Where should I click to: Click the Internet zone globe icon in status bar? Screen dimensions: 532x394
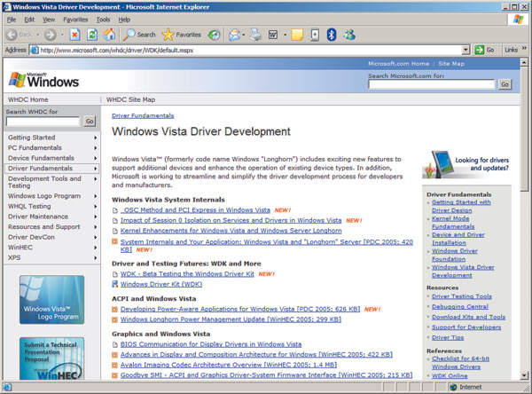(x=453, y=387)
